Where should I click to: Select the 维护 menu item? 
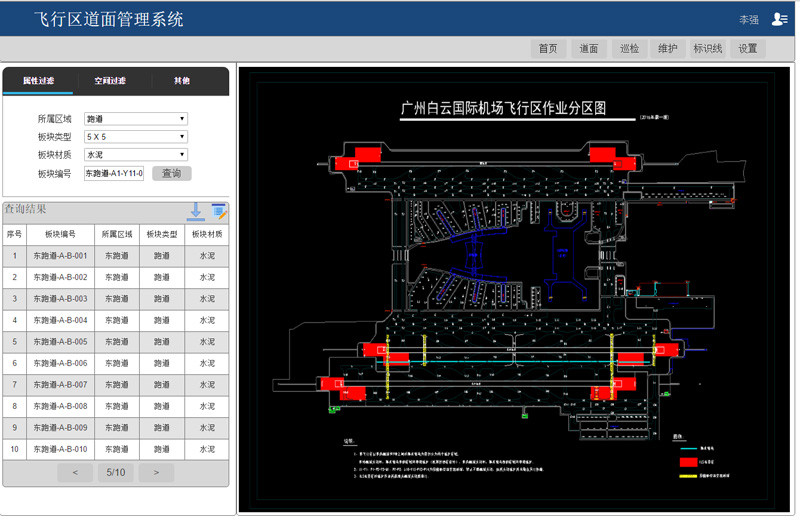(667, 48)
